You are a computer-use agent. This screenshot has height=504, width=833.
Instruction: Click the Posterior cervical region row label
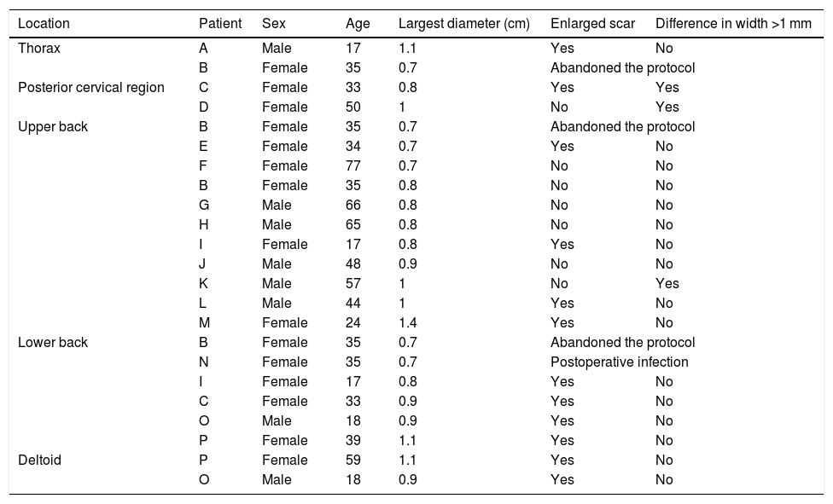pos(90,87)
